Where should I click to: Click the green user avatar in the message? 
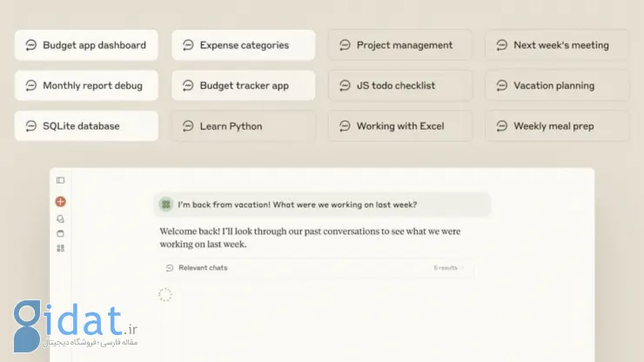pyautogui.click(x=166, y=204)
